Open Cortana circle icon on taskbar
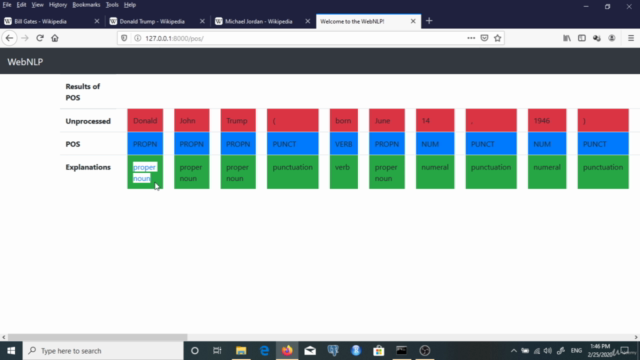This screenshot has width=640, height=360. click(x=195, y=351)
